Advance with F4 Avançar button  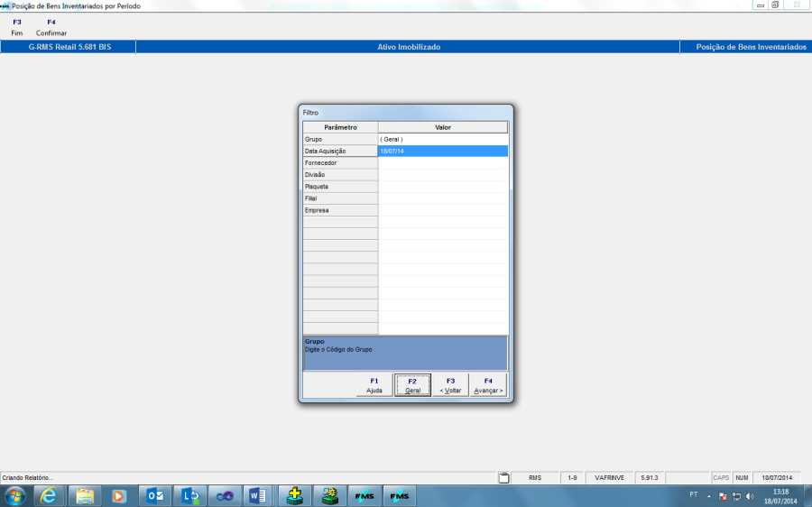pos(488,385)
